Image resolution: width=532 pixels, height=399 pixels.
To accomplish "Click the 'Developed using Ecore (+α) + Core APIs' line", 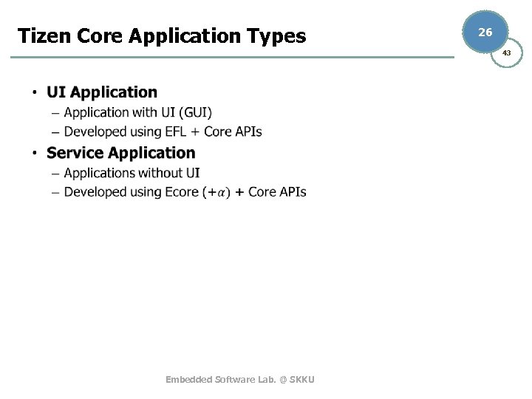I will coord(185,192).
